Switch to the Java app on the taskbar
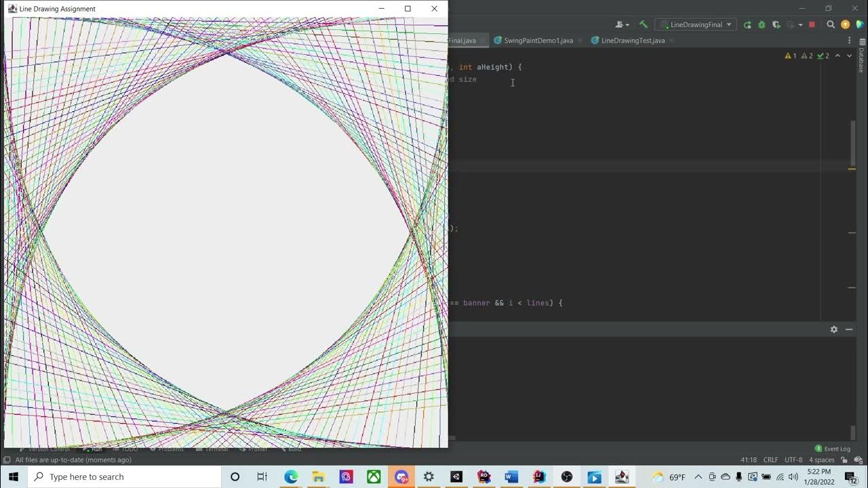Screen dimensions: 868x488 coord(622,476)
